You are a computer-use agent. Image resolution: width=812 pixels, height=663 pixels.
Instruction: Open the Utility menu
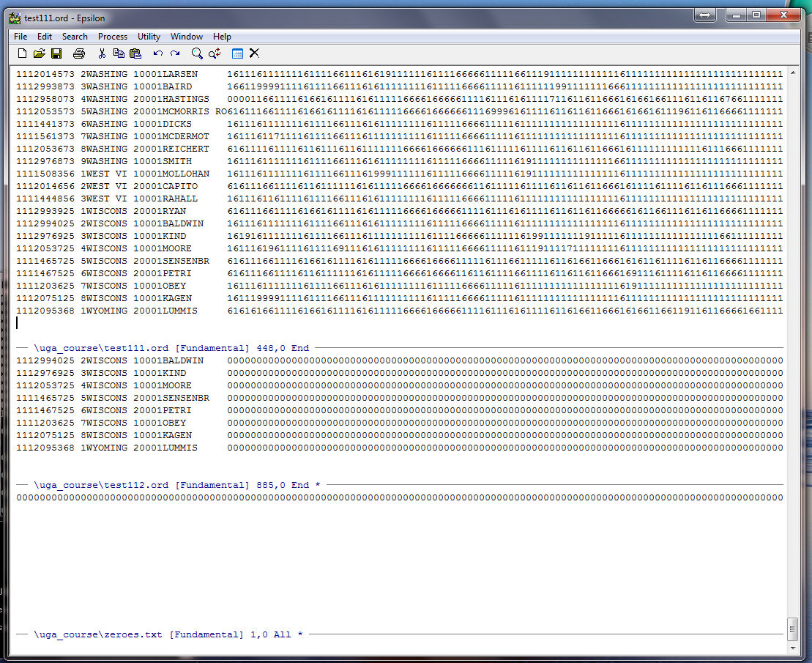point(149,37)
